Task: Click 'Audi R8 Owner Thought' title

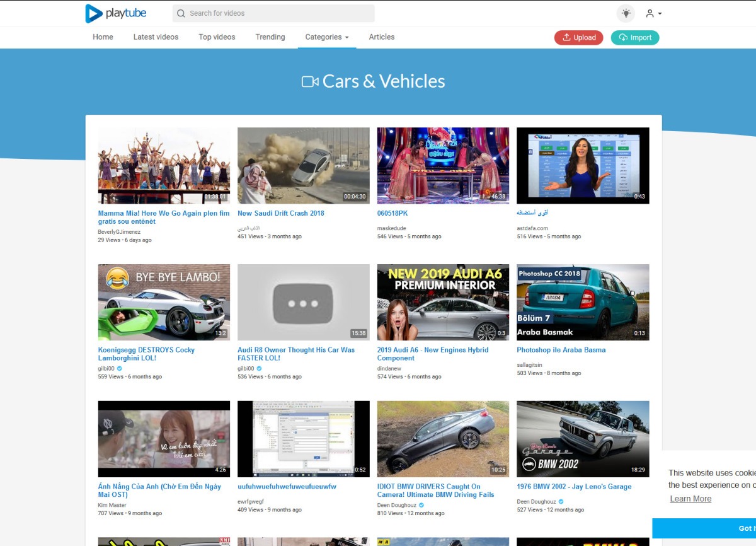Action: point(296,354)
